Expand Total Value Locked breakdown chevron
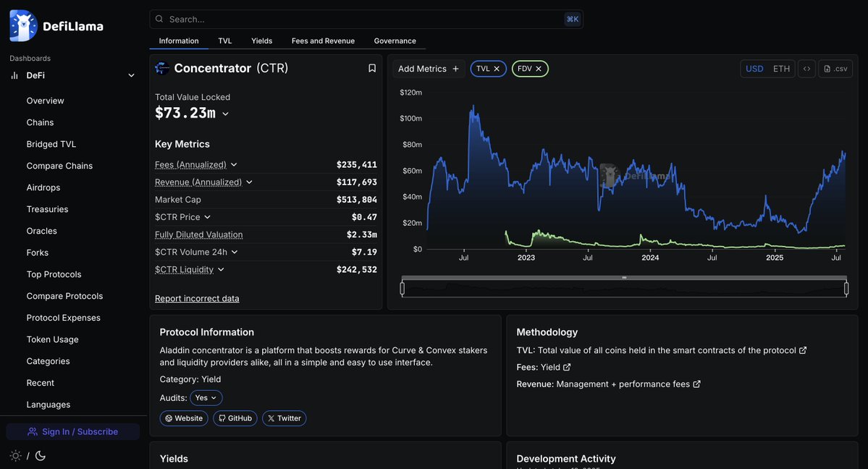Screen dimensions: 868x469 (225, 114)
